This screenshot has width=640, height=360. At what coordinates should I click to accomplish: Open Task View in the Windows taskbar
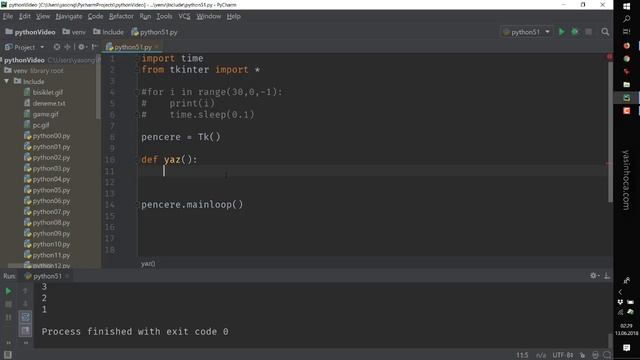(627, 31)
